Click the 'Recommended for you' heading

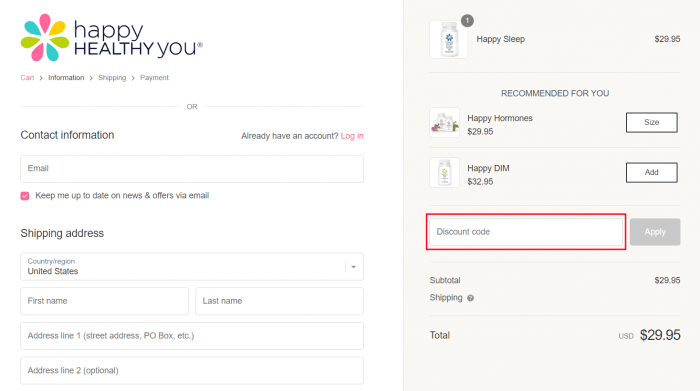point(555,93)
